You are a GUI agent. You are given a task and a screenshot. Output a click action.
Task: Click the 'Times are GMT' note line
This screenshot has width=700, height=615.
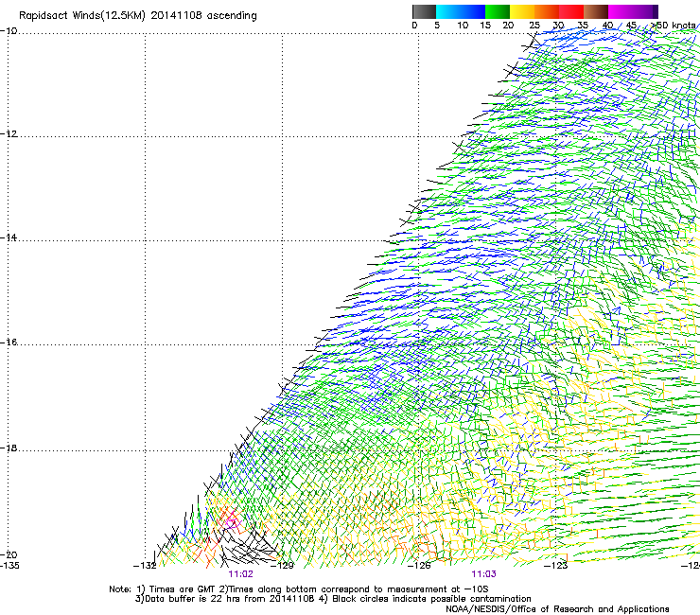pyautogui.click(x=299, y=589)
